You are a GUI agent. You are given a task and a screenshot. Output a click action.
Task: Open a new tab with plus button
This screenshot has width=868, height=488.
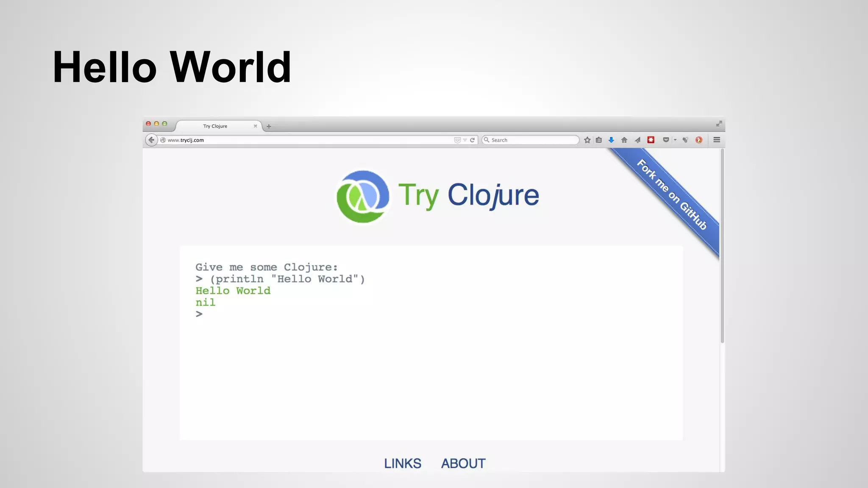269,126
